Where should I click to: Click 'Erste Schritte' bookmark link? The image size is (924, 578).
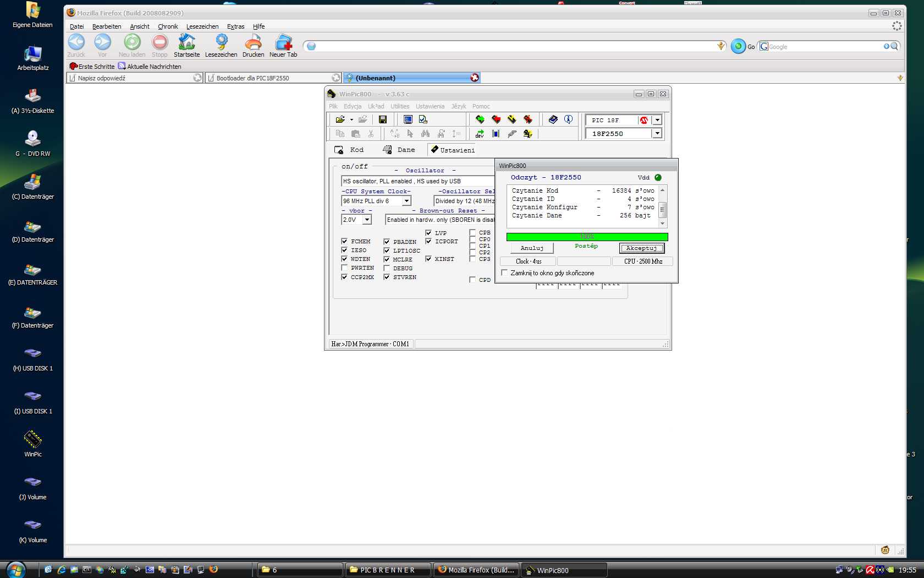(x=92, y=67)
